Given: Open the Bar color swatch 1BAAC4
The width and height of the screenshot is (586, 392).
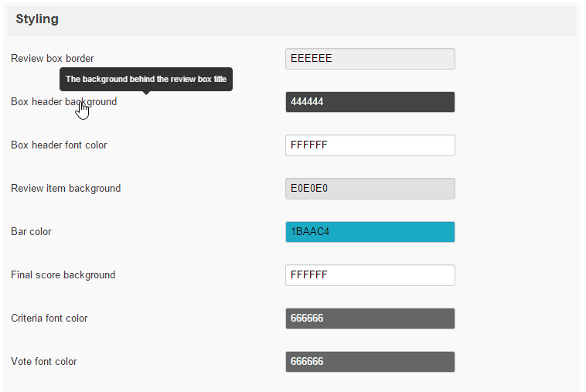Looking at the screenshot, I should (370, 232).
